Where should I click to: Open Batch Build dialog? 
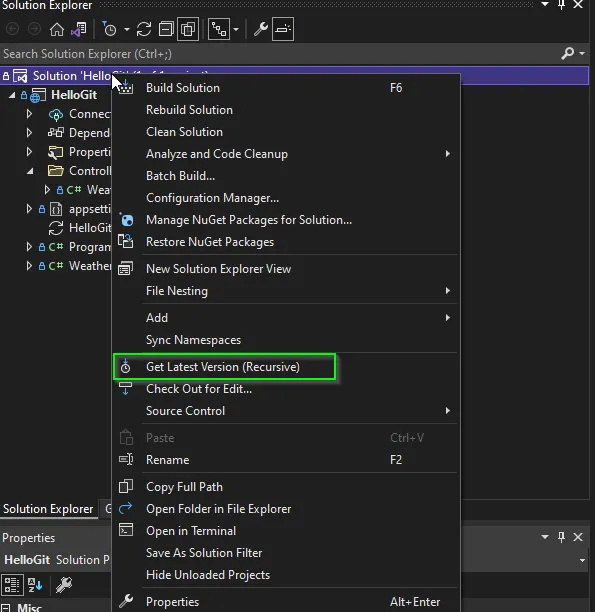click(286, 176)
